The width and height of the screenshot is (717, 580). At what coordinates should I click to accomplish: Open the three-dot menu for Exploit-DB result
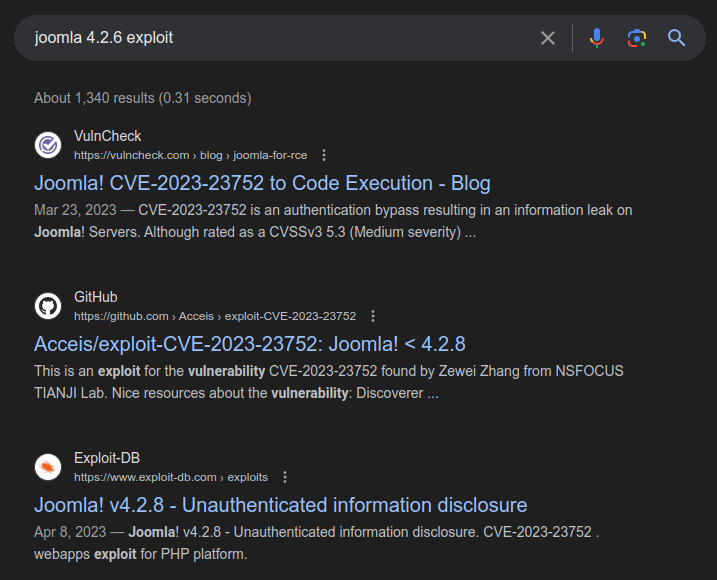[x=285, y=477]
